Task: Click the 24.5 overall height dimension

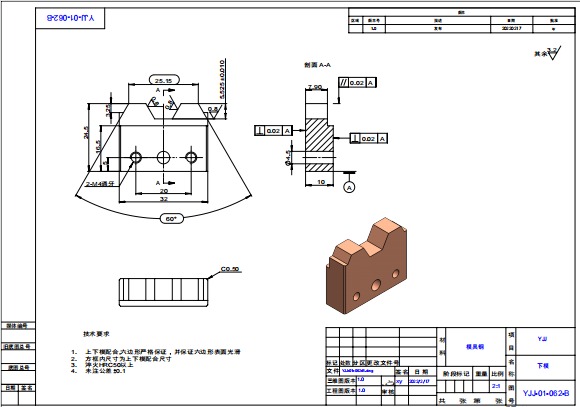Action: 86,133
